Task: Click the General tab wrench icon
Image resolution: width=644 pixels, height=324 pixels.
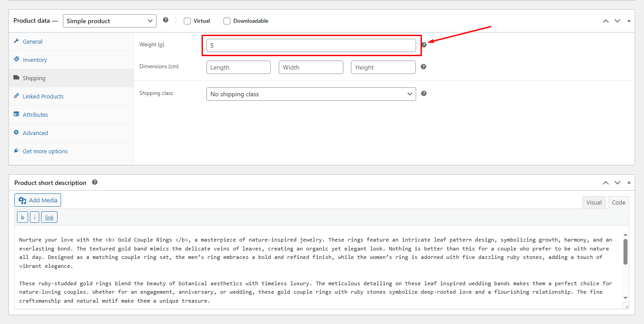Action: pos(17,41)
